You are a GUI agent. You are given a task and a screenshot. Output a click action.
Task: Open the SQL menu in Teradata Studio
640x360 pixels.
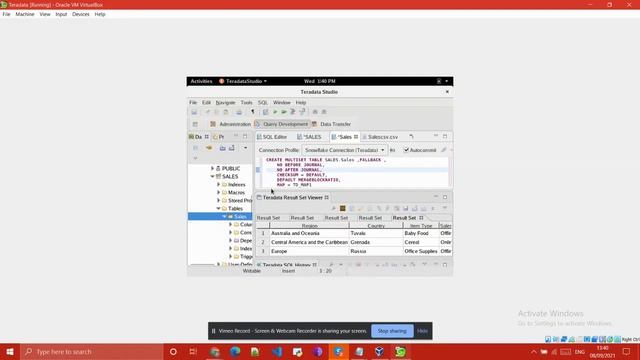pos(262,102)
